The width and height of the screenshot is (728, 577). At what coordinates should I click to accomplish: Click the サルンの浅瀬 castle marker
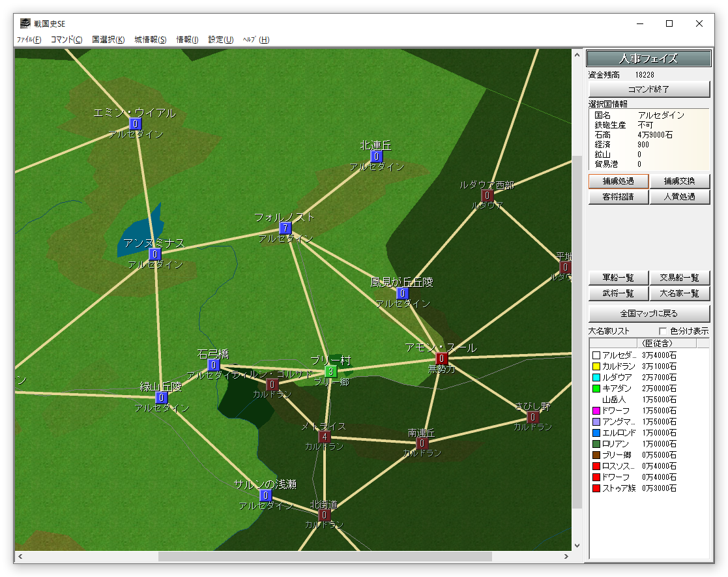point(265,496)
